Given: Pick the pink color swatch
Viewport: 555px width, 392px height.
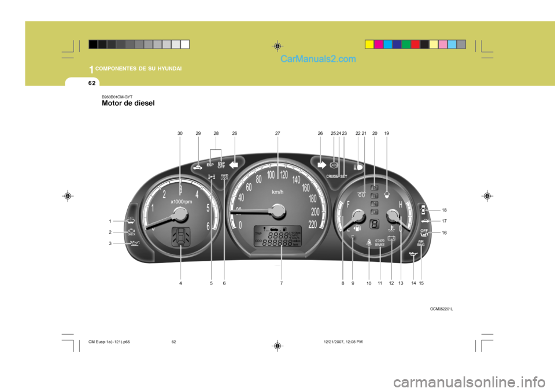Looking at the screenshot, I should pyautogui.click(x=443, y=45).
